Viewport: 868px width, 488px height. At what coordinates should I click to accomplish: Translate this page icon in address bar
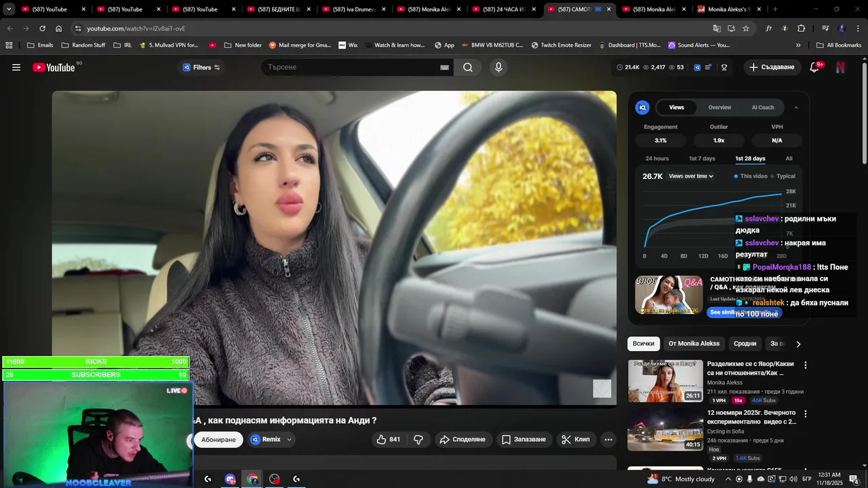tap(717, 28)
